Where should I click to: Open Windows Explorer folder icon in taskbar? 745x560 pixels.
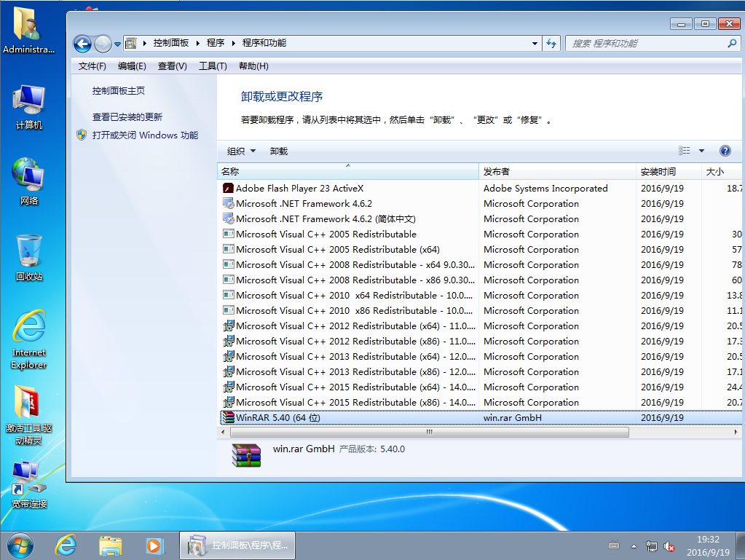pos(110,544)
